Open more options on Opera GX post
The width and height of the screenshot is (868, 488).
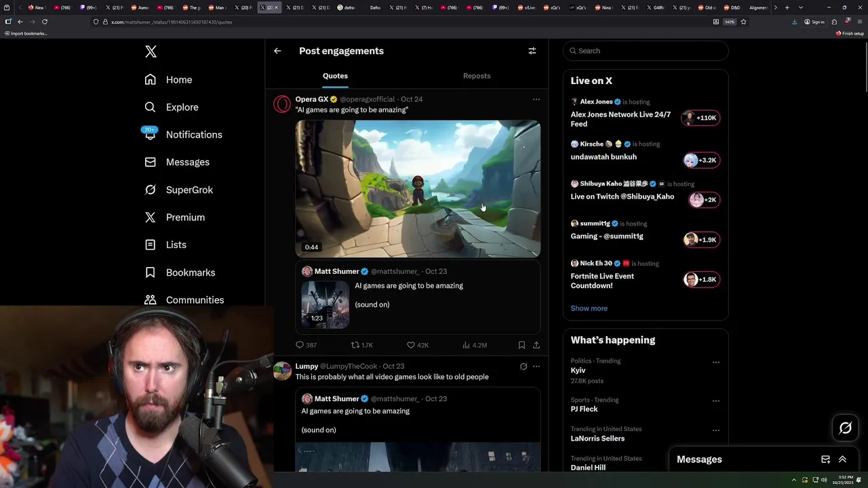[x=536, y=100]
